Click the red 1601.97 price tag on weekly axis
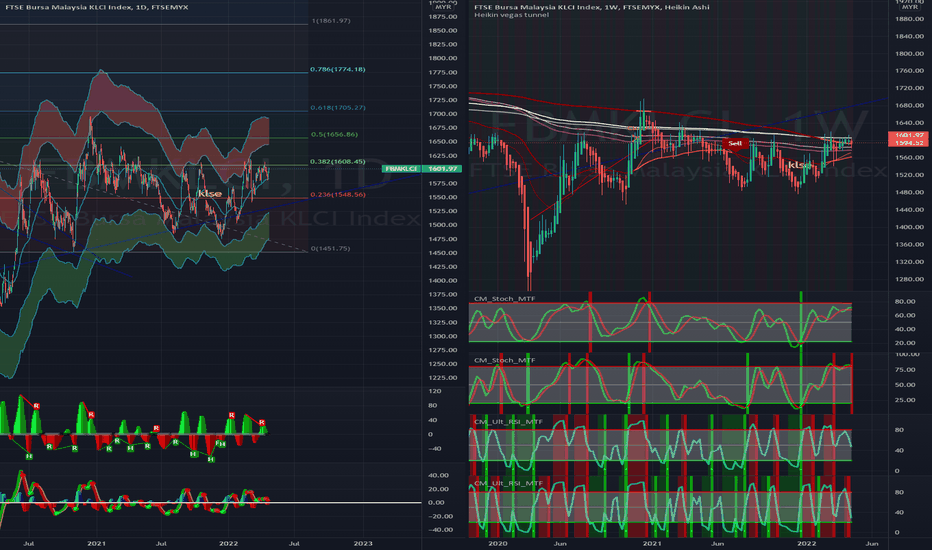The width and height of the screenshot is (932, 550). (908, 136)
